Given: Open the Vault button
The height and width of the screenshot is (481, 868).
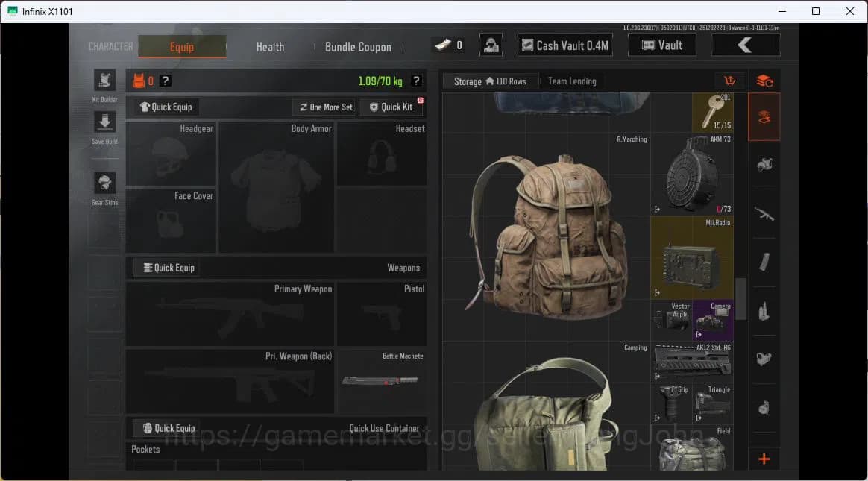Looking at the screenshot, I should pos(662,45).
